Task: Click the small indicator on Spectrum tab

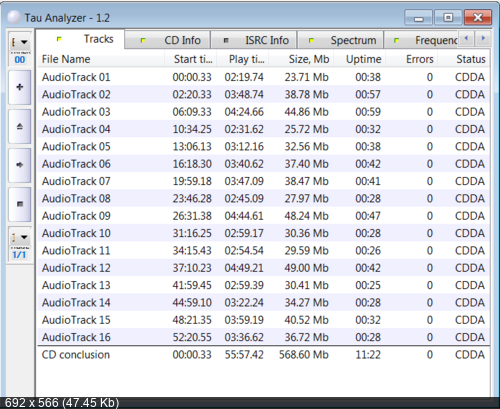Action: (x=311, y=40)
